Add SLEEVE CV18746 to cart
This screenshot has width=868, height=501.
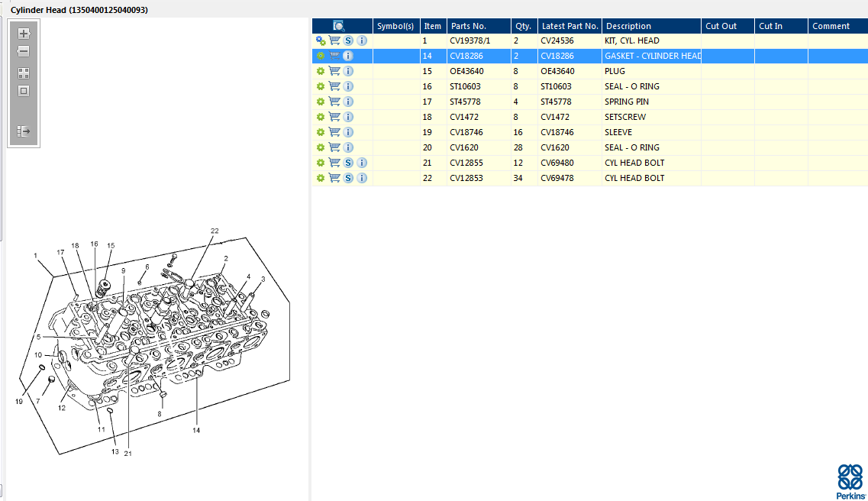(x=334, y=132)
